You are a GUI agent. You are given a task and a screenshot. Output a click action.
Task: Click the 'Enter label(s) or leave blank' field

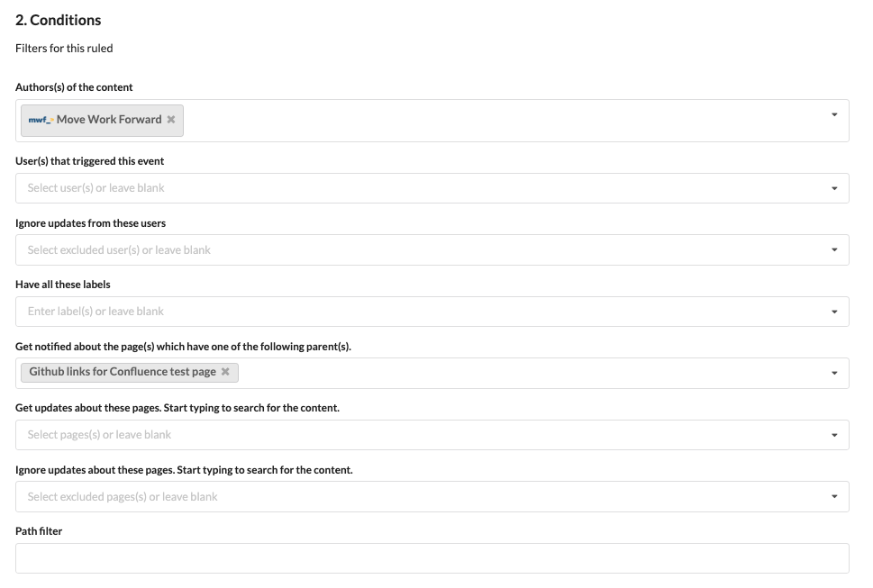click(x=360, y=312)
